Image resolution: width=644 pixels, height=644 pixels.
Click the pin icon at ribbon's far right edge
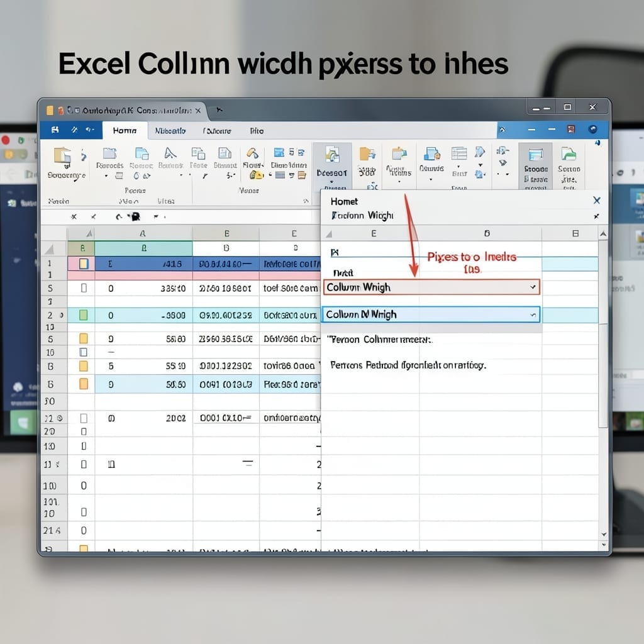coord(597,143)
